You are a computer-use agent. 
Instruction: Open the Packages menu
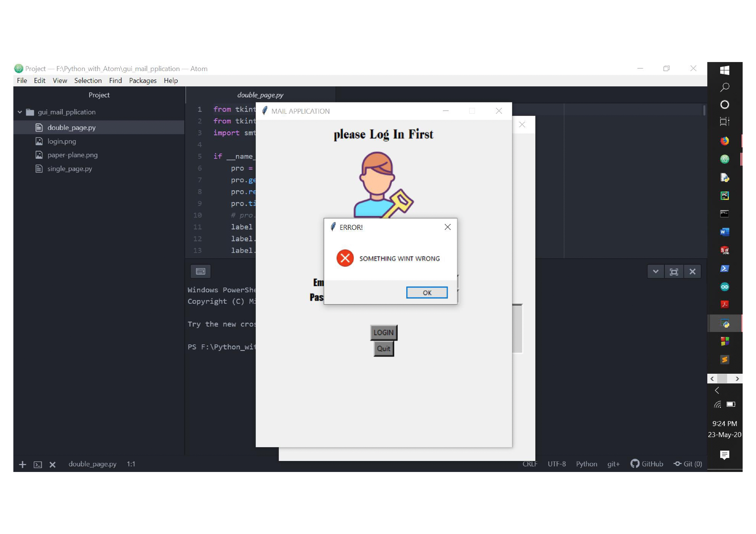coord(143,80)
